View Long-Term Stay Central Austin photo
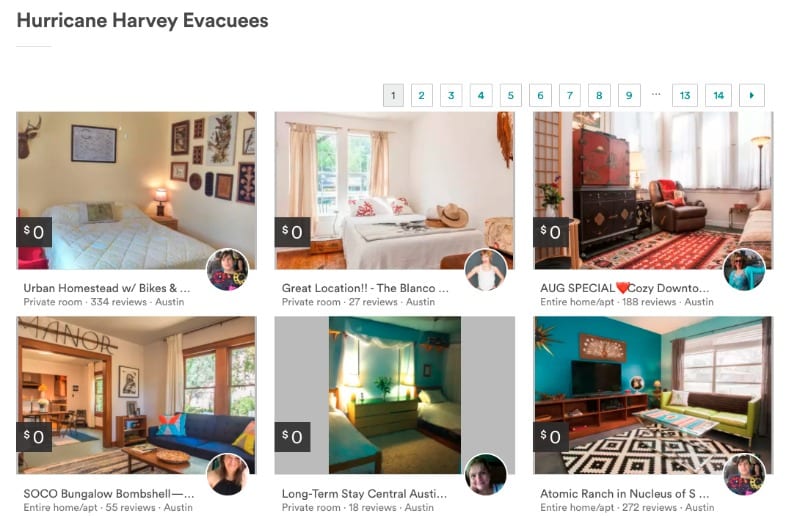 pos(395,395)
